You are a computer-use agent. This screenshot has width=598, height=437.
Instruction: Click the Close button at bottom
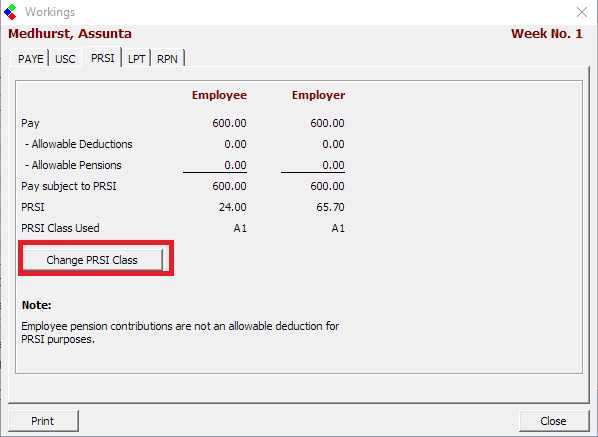pyautogui.click(x=553, y=421)
